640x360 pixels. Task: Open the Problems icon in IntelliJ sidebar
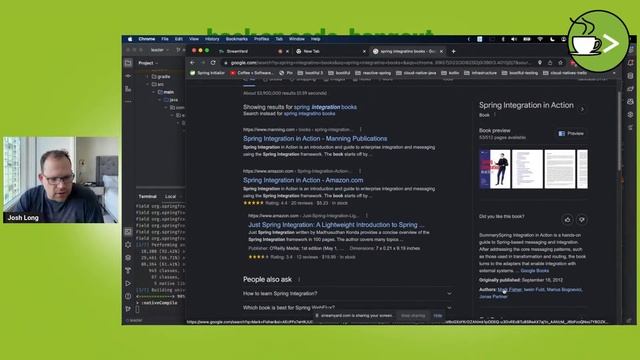tap(128, 296)
